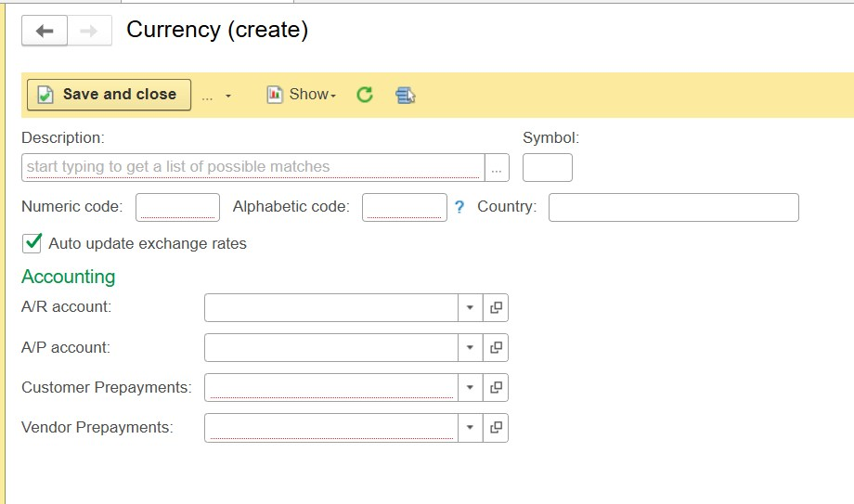This screenshot has width=854, height=504.
Task: Open the Customer Prepayments record icon
Action: pyautogui.click(x=496, y=387)
